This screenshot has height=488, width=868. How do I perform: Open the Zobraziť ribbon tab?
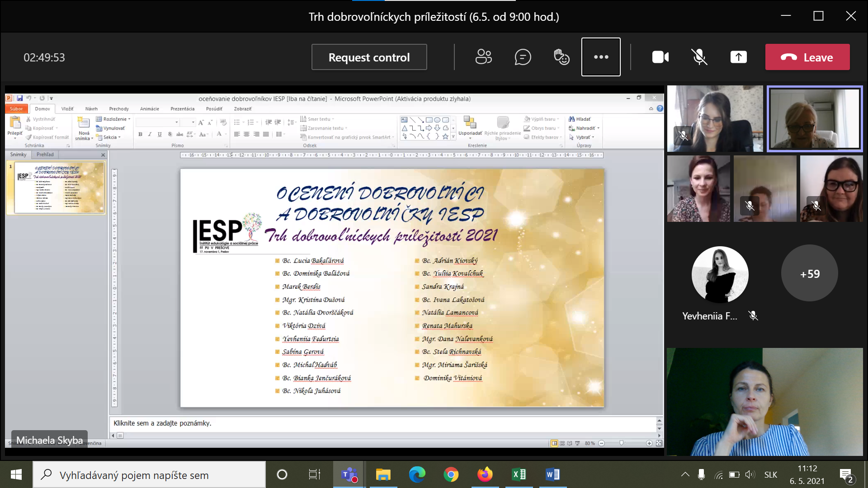tap(243, 109)
